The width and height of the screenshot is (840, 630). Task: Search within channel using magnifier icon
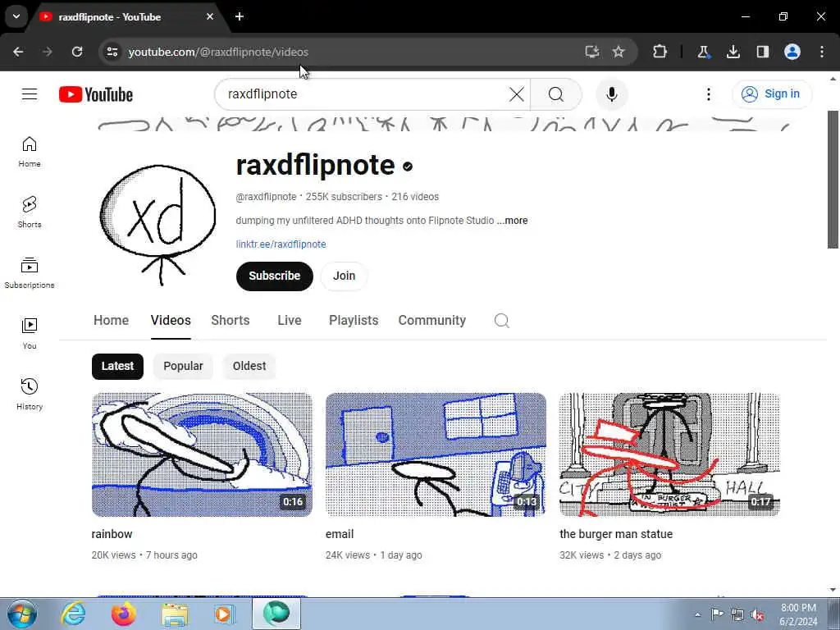point(501,321)
